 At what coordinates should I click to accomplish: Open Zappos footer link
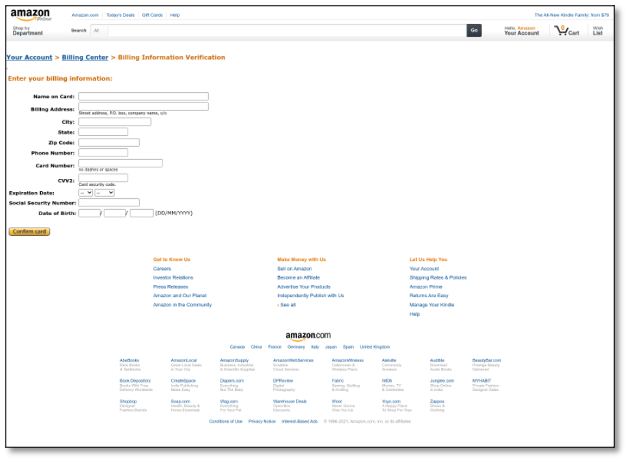click(437, 402)
